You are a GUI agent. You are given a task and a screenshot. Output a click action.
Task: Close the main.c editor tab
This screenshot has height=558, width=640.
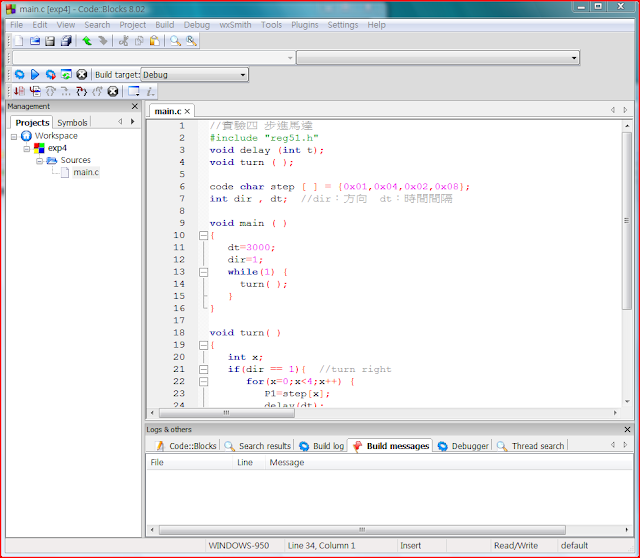pyautogui.click(x=187, y=111)
